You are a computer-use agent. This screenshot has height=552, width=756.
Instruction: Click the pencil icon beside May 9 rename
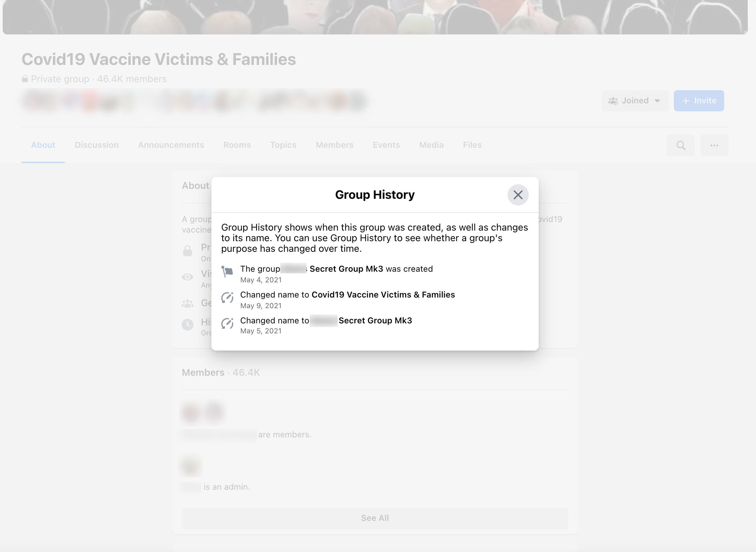(x=227, y=298)
